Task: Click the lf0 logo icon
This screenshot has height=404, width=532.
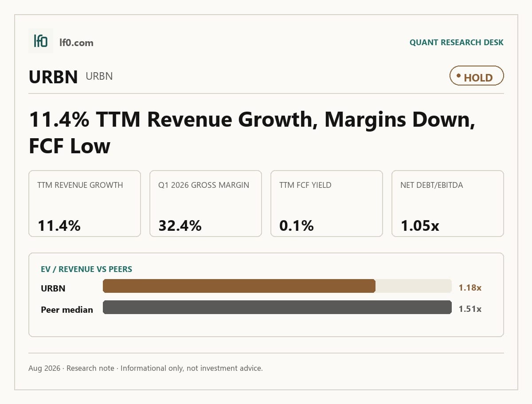Action: coord(41,41)
